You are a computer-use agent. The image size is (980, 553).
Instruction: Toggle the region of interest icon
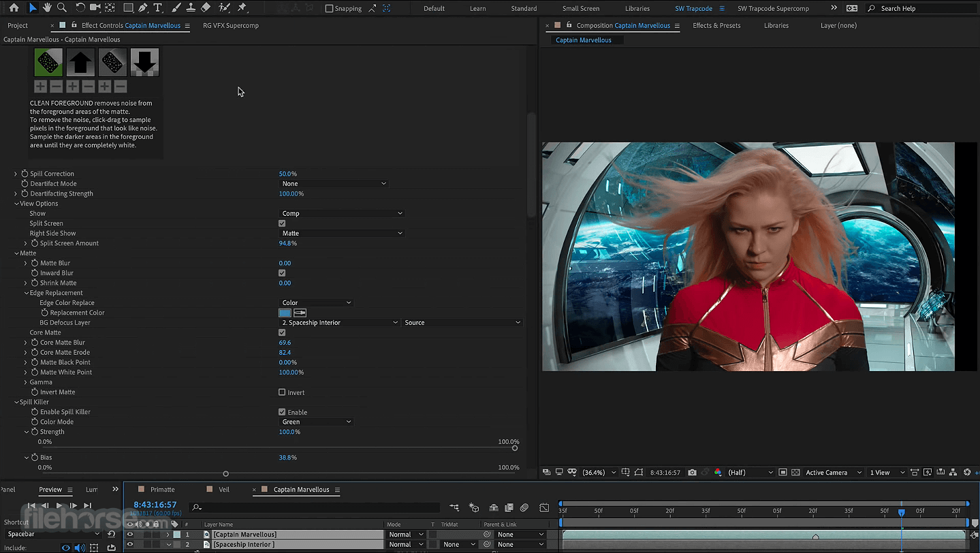(x=783, y=472)
